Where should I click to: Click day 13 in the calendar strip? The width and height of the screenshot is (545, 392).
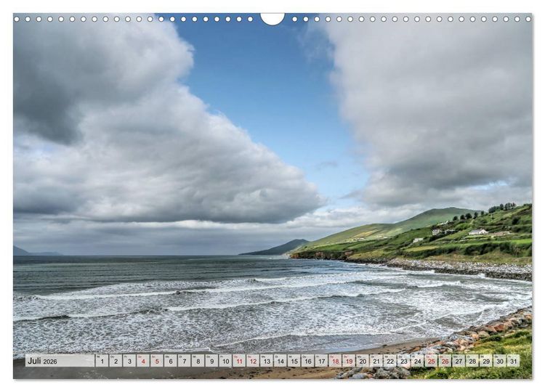coord(267,360)
